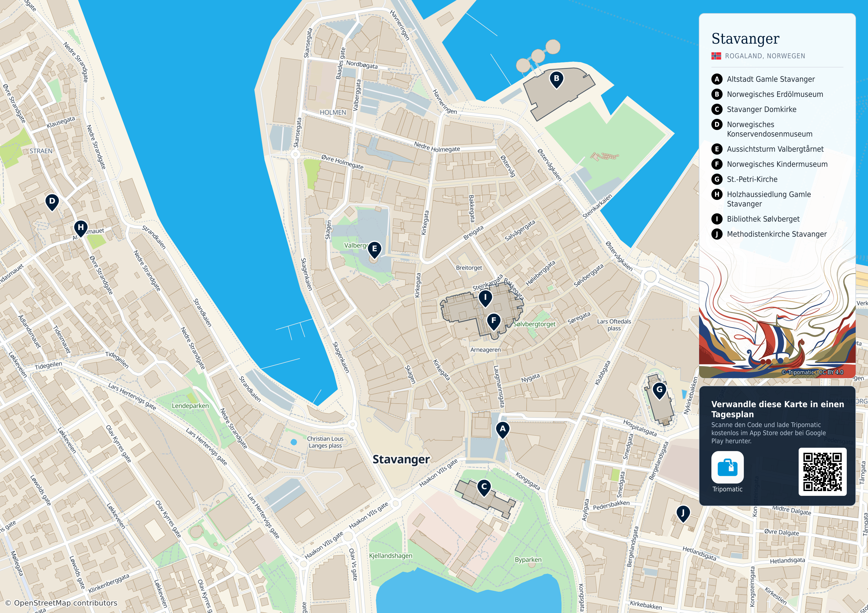Open map pin E at Valberget tower
Viewport: 868px width, 613px height.
374,249
